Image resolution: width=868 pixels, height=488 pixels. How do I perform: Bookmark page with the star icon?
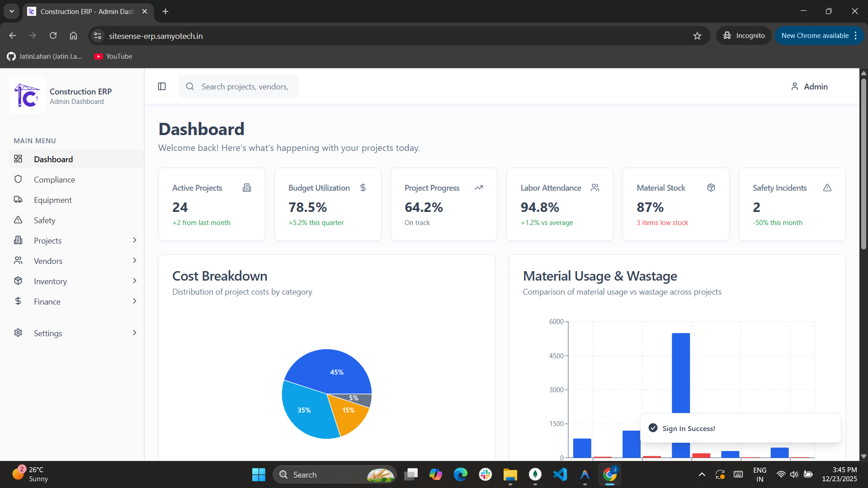[x=697, y=36]
